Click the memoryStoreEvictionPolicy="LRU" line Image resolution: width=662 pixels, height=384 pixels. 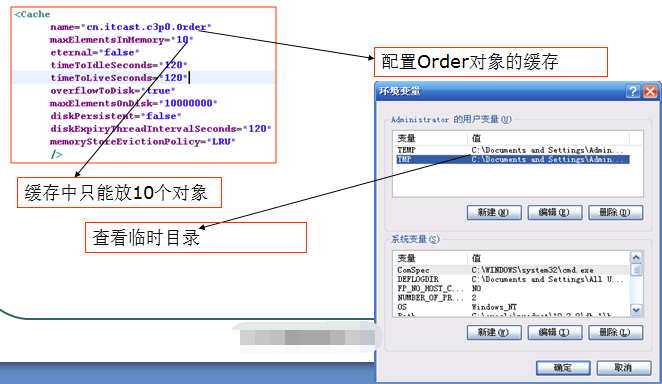coord(142,141)
